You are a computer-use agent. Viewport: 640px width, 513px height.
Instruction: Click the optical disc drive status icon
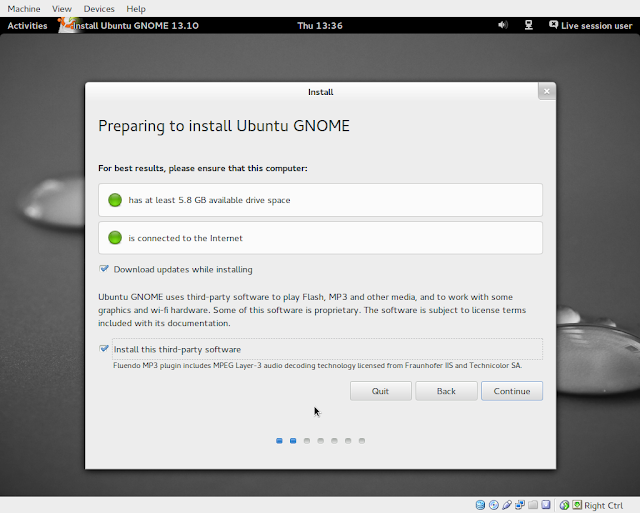(493, 505)
